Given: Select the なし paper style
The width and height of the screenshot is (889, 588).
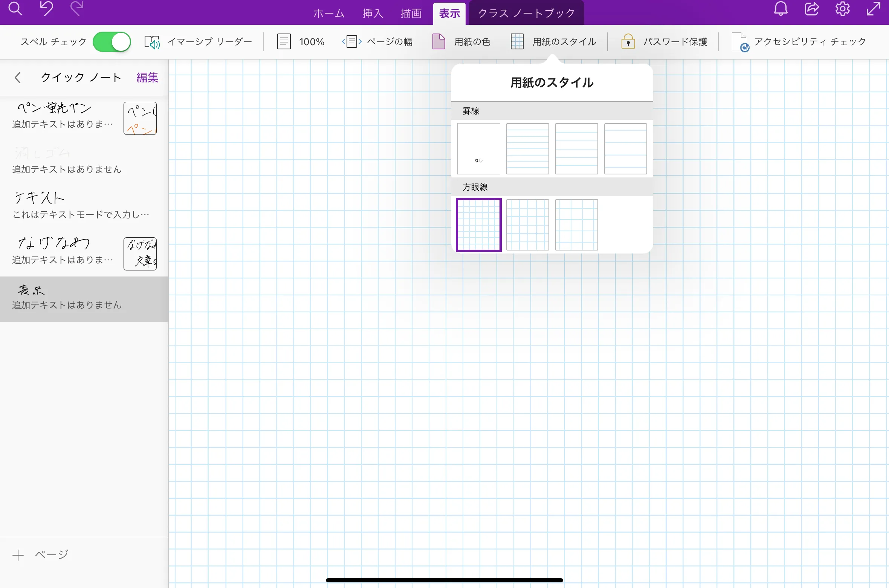Looking at the screenshot, I should tap(478, 149).
